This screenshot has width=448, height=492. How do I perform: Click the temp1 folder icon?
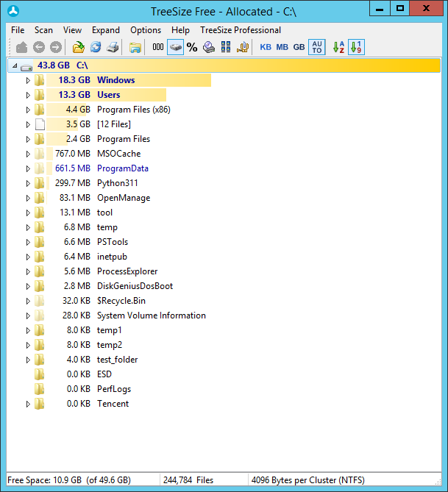[x=39, y=330]
